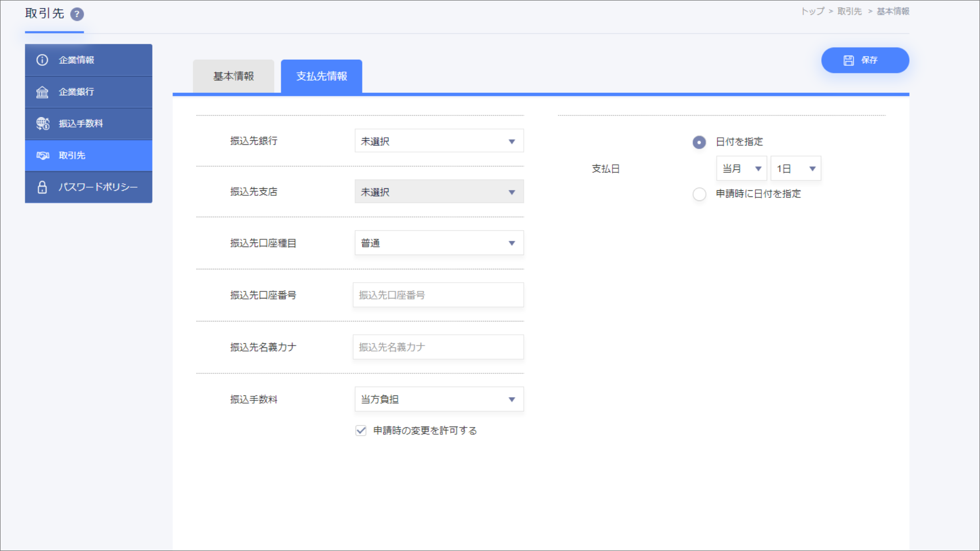This screenshot has width=980, height=551.
Task: Click the floppy disk save icon
Action: (x=848, y=61)
